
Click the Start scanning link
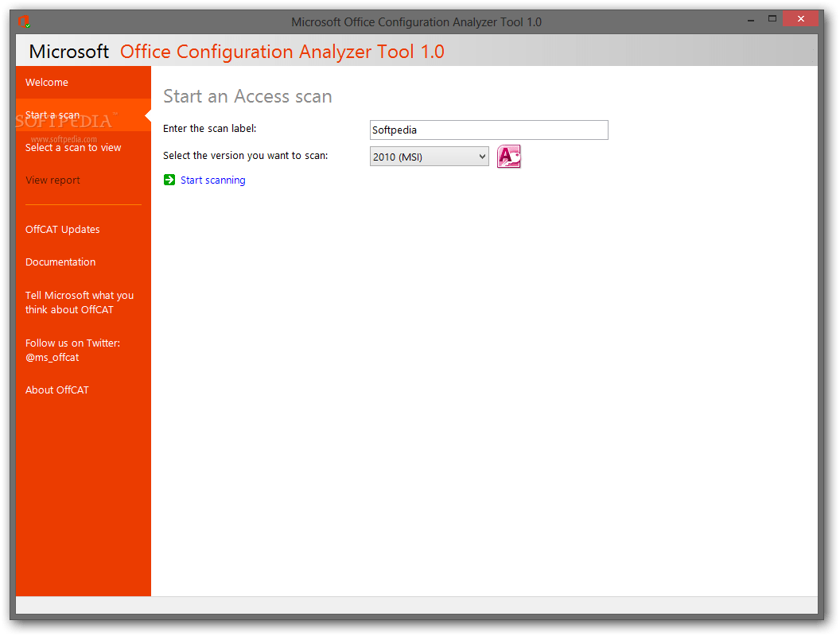point(212,180)
